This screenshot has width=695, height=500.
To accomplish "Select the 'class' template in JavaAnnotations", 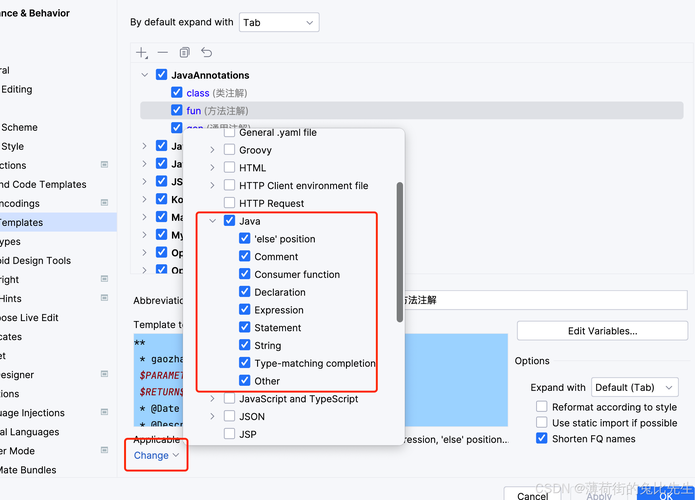I will pyautogui.click(x=198, y=93).
